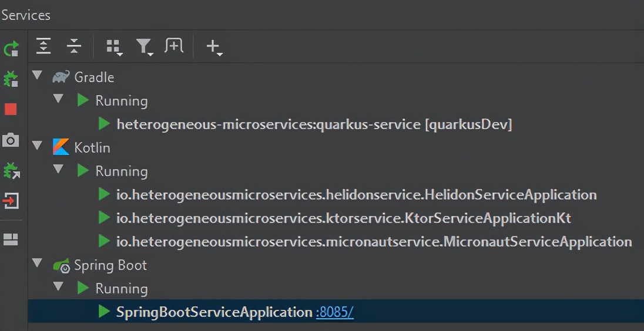Stop the running service with red square

(11, 109)
